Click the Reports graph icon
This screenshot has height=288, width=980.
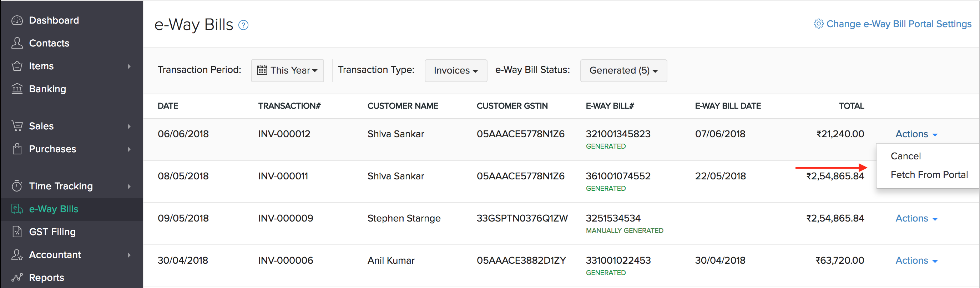pyautogui.click(x=17, y=277)
